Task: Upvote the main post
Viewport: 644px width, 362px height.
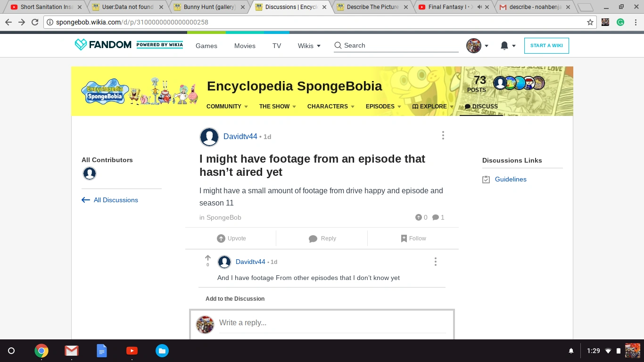Action: click(x=231, y=239)
